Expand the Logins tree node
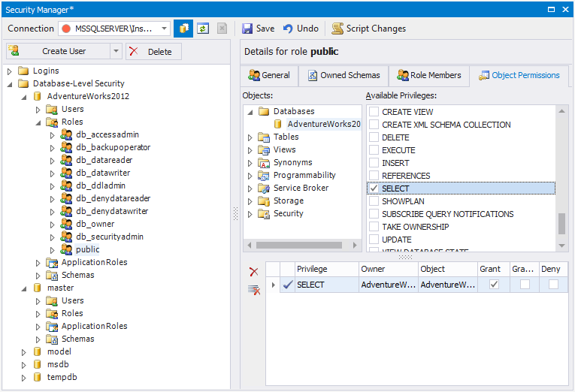Screen dimensions: 575x392 pos(10,71)
